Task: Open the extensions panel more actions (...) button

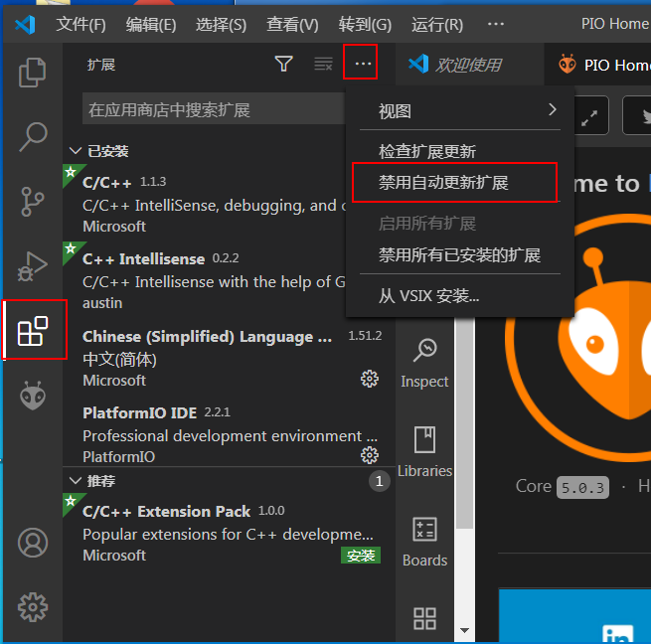Action: pos(363,64)
